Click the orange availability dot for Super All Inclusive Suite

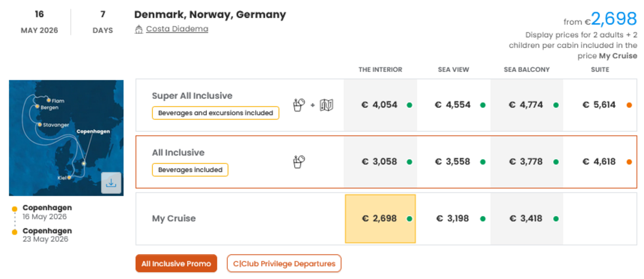[629, 105]
